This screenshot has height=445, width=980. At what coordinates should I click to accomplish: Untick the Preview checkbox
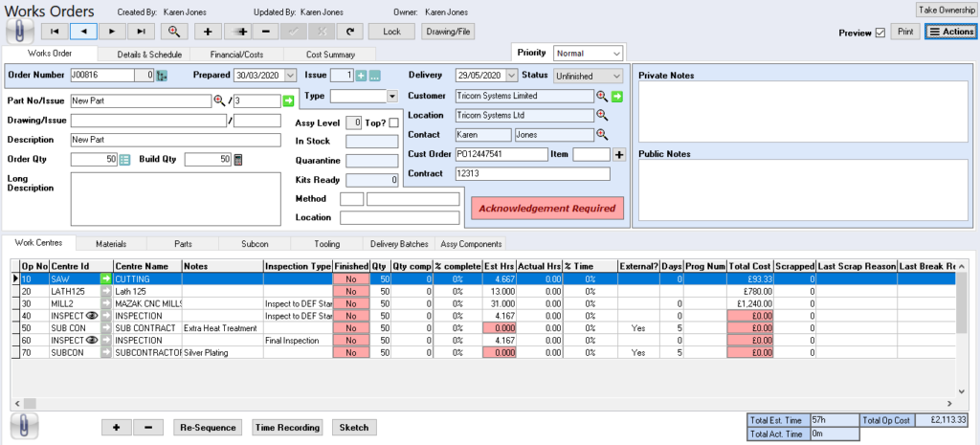880,33
